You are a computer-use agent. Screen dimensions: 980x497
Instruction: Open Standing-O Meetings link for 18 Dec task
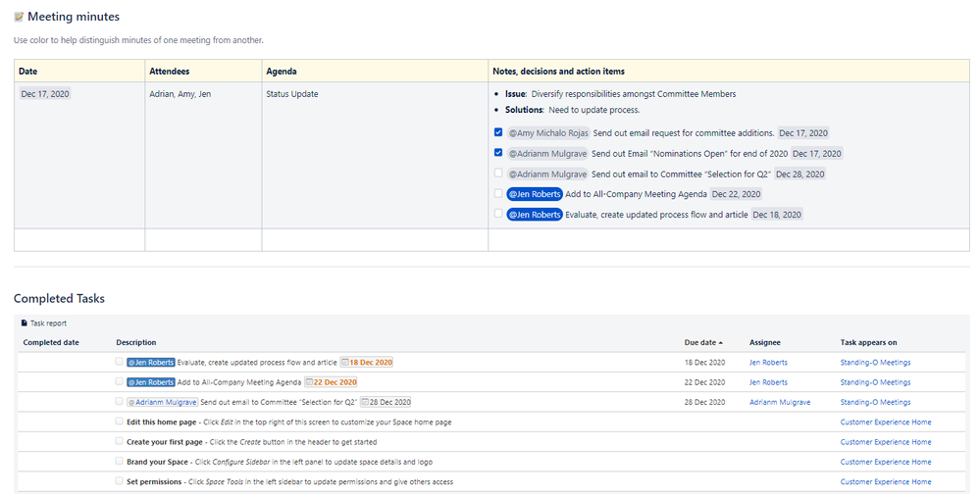click(875, 363)
